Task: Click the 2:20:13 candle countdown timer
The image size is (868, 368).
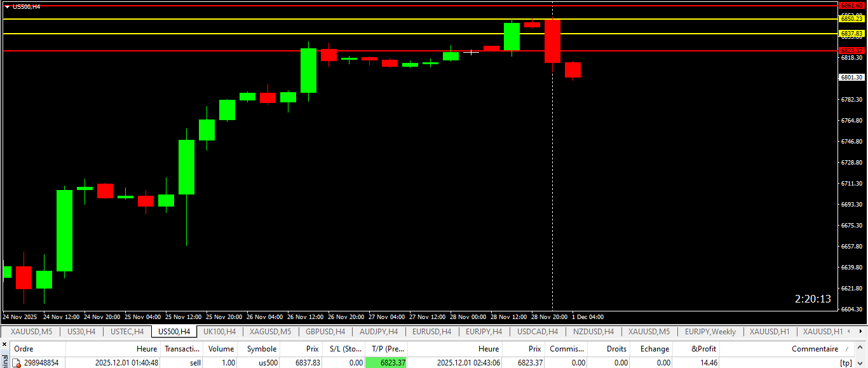Action: click(x=813, y=299)
